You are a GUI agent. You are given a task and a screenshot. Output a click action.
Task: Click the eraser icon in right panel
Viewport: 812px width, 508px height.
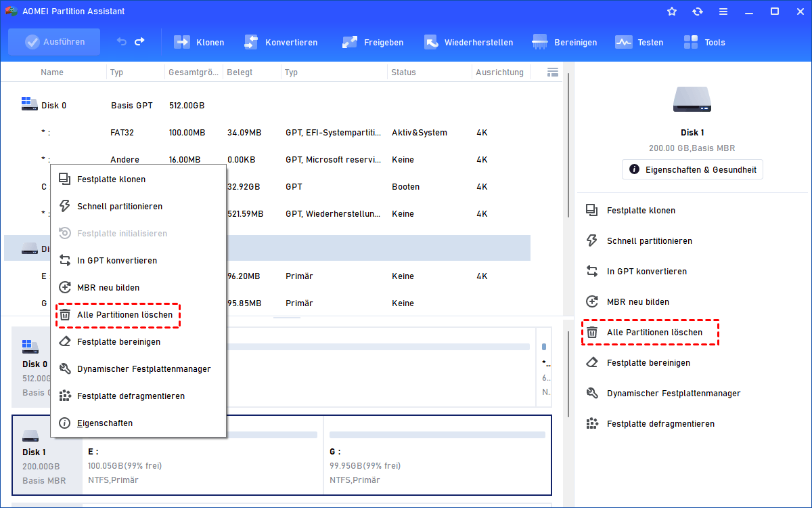pyautogui.click(x=592, y=363)
